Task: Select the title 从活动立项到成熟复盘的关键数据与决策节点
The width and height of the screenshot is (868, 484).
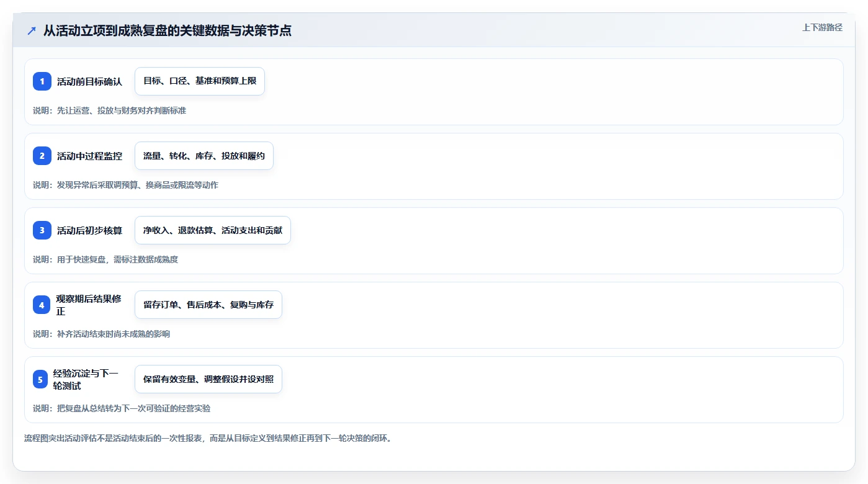Action: pyautogui.click(x=168, y=30)
